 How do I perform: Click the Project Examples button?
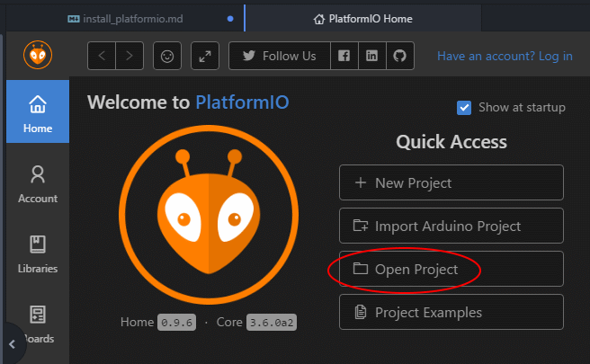coord(451,312)
